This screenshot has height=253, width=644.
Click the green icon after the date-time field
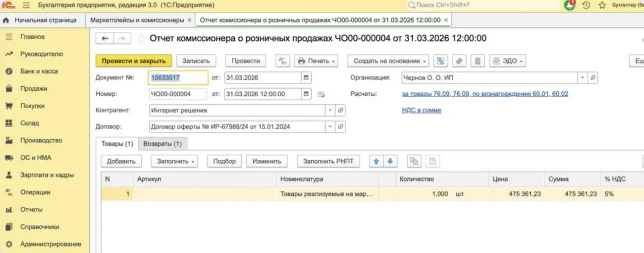click(x=322, y=94)
